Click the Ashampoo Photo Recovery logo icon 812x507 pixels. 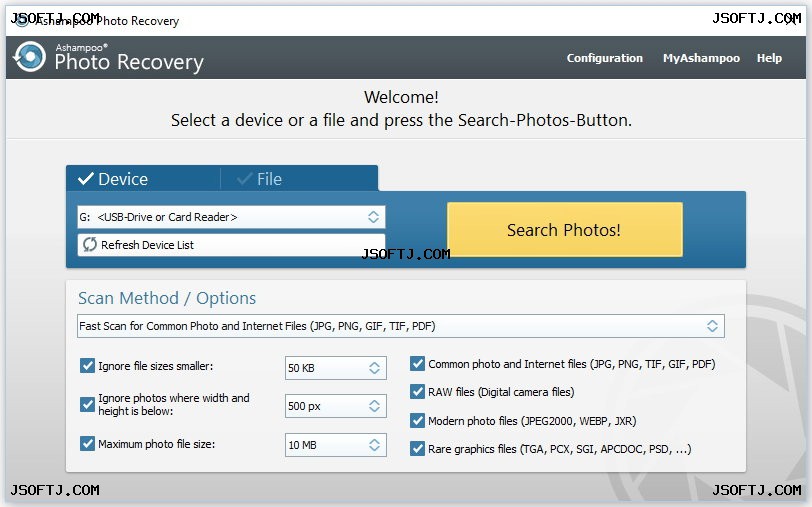(x=30, y=56)
